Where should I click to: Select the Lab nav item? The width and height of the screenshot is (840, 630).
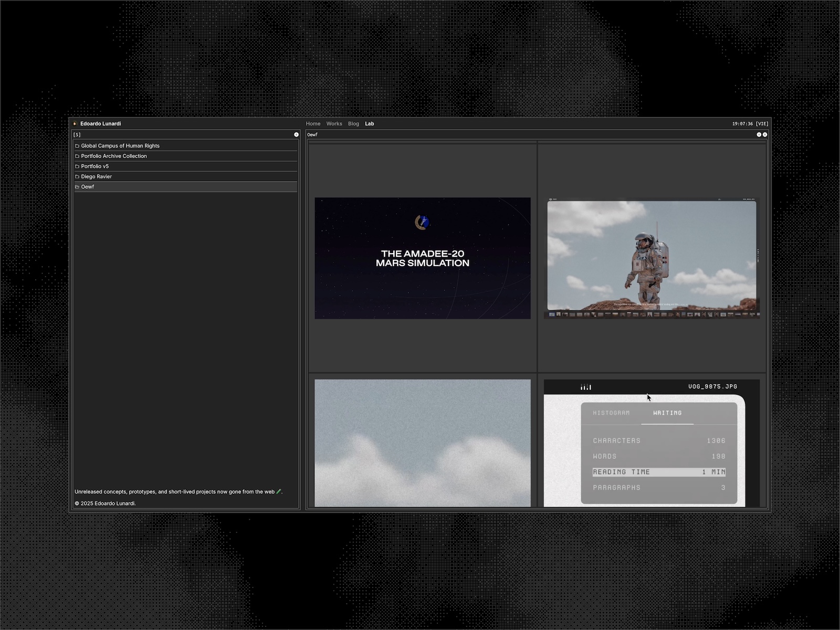(370, 124)
